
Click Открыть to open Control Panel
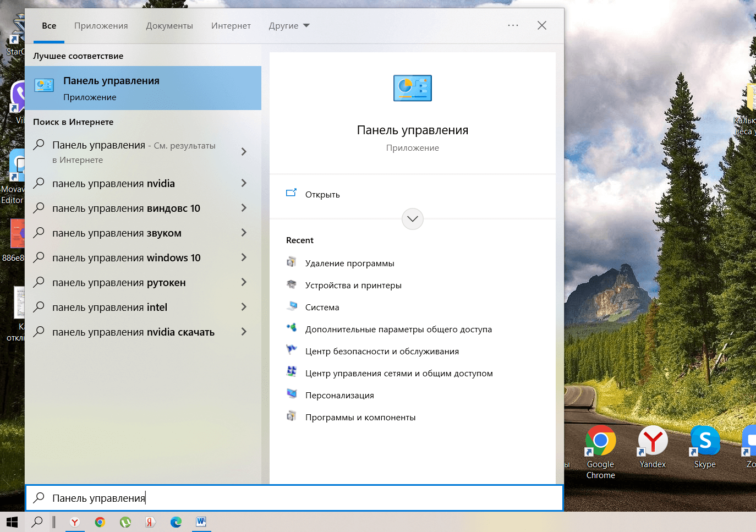322,194
